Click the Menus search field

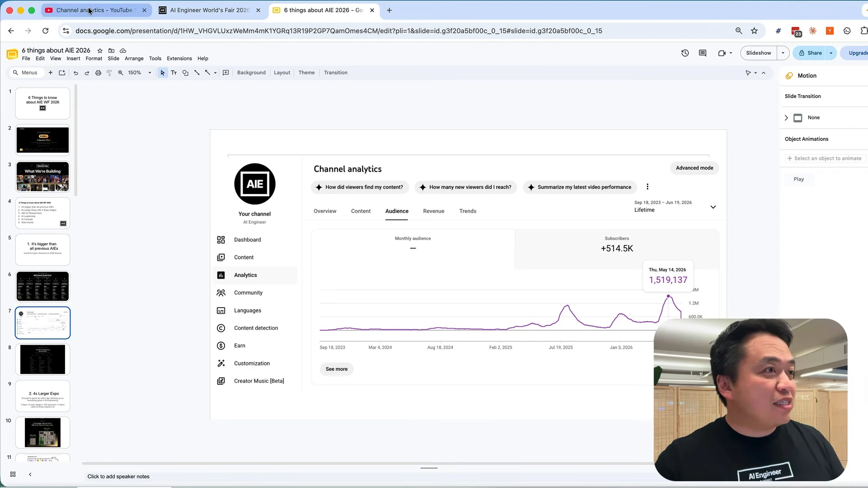27,73
